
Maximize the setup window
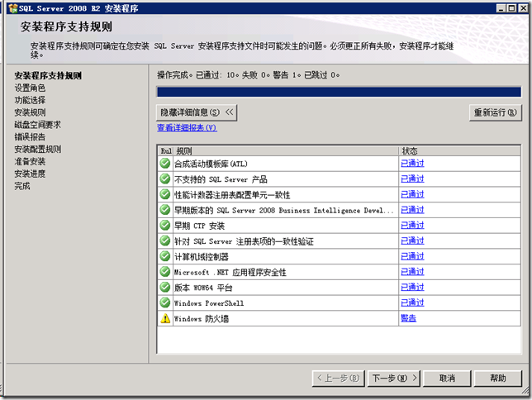[x=511, y=7]
